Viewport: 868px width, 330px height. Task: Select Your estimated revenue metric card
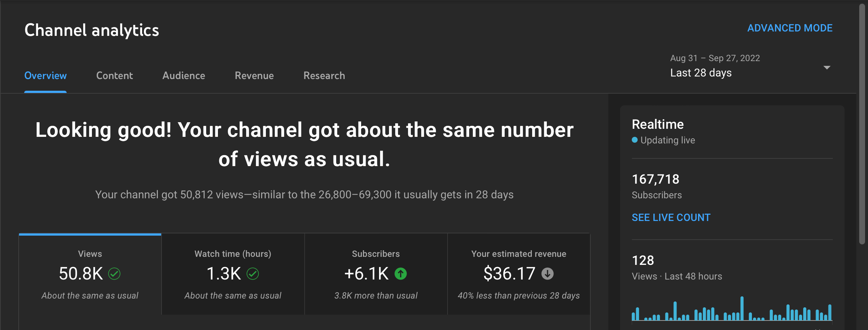click(519, 274)
